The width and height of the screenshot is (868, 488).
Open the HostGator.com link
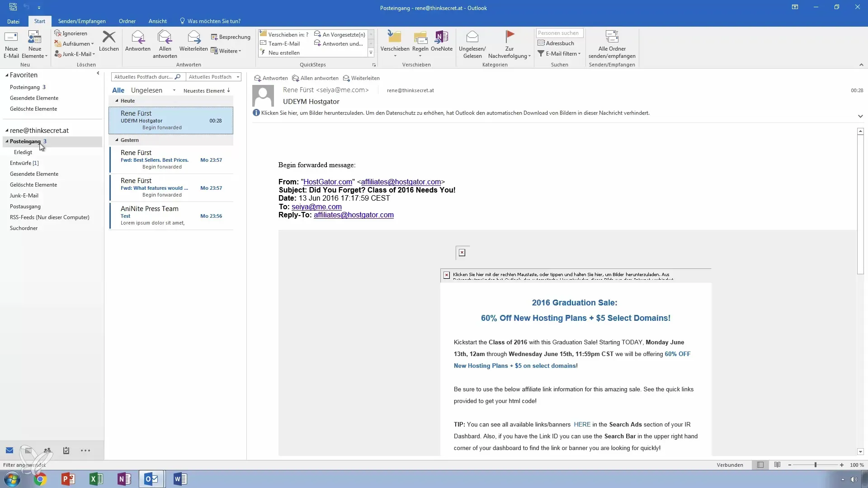pyautogui.click(x=328, y=182)
